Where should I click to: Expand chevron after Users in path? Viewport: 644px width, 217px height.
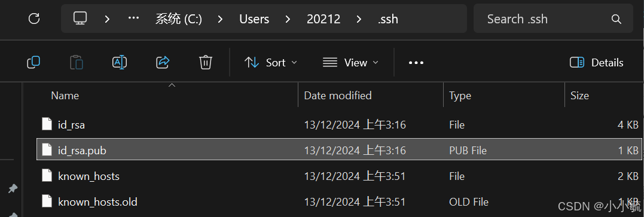[x=288, y=19]
